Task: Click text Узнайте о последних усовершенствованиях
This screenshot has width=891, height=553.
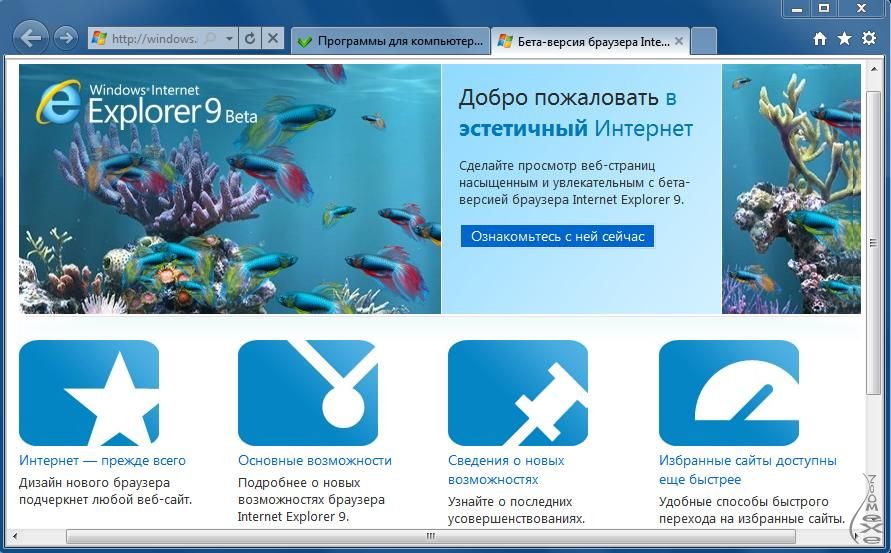Action: [x=517, y=510]
